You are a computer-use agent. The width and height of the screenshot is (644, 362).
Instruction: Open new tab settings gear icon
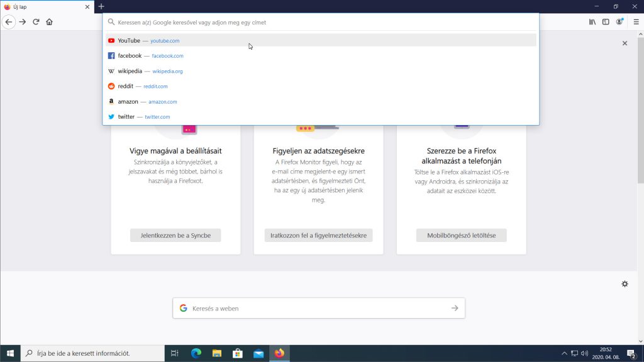tap(625, 284)
